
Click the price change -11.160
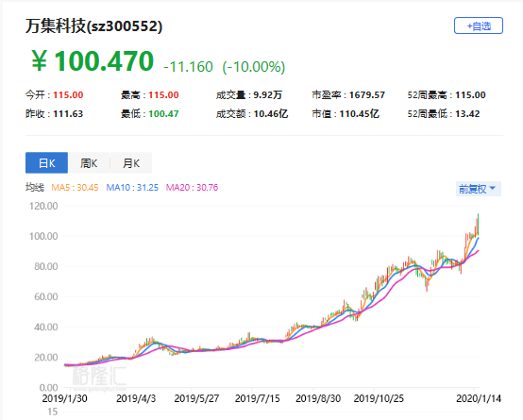(188, 67)
